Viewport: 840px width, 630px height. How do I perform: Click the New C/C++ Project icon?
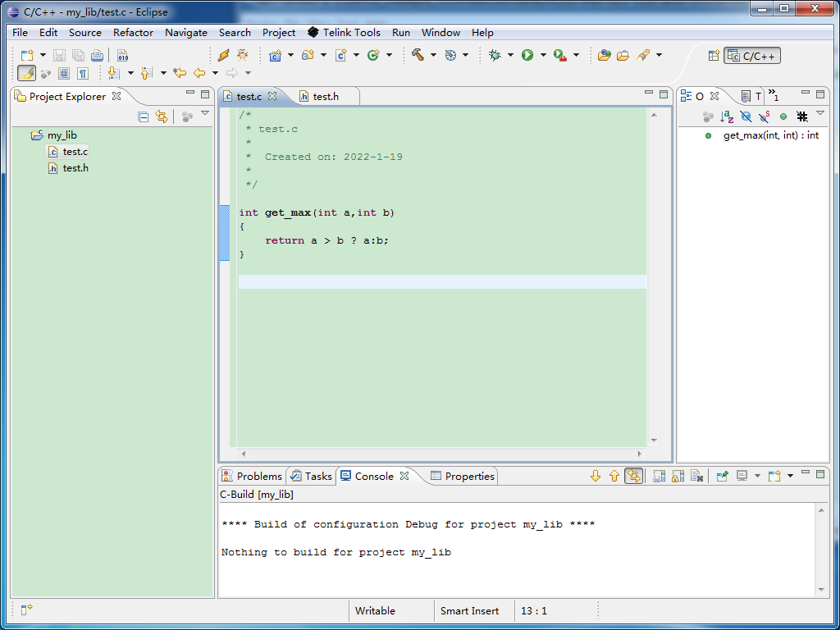point(276,55)
